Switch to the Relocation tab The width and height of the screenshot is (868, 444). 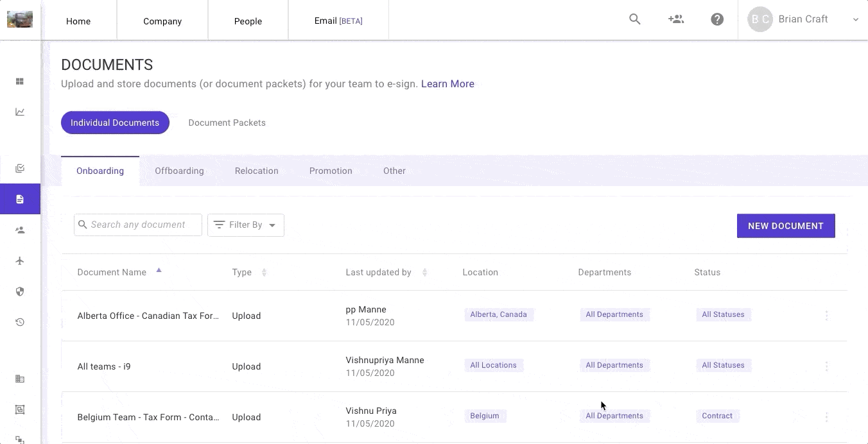coord(257,171)
